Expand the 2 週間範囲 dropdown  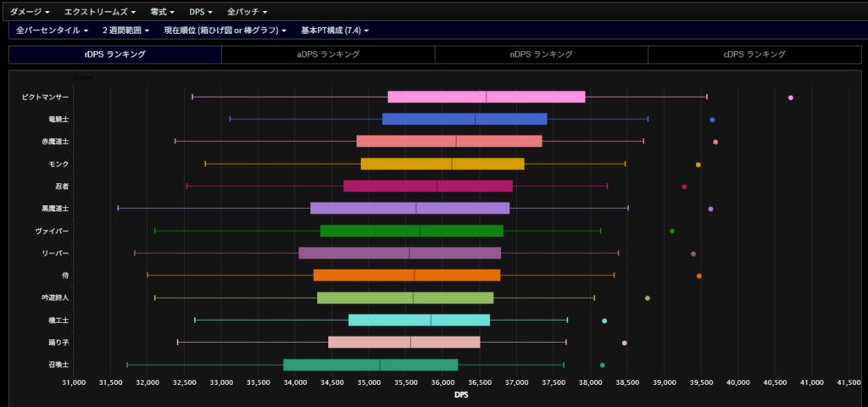pyautogui.click(x=125, y=31)
